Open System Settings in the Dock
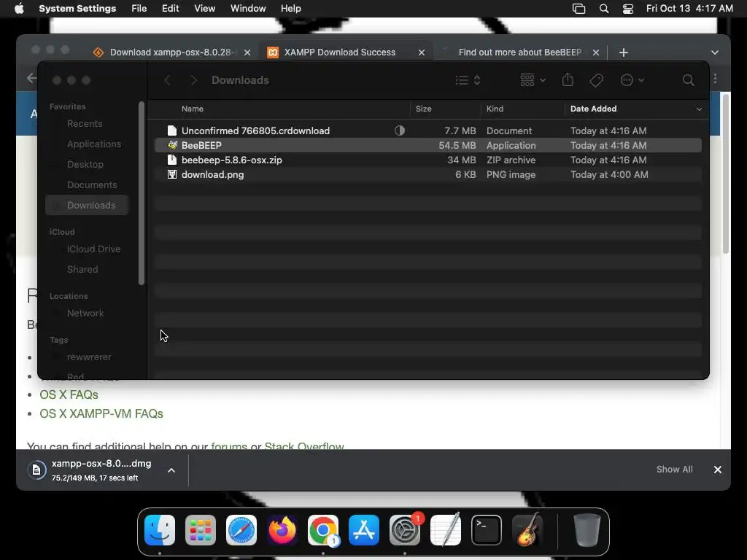The width and height of the screenshot is (747, 560). tap(405, 530)
